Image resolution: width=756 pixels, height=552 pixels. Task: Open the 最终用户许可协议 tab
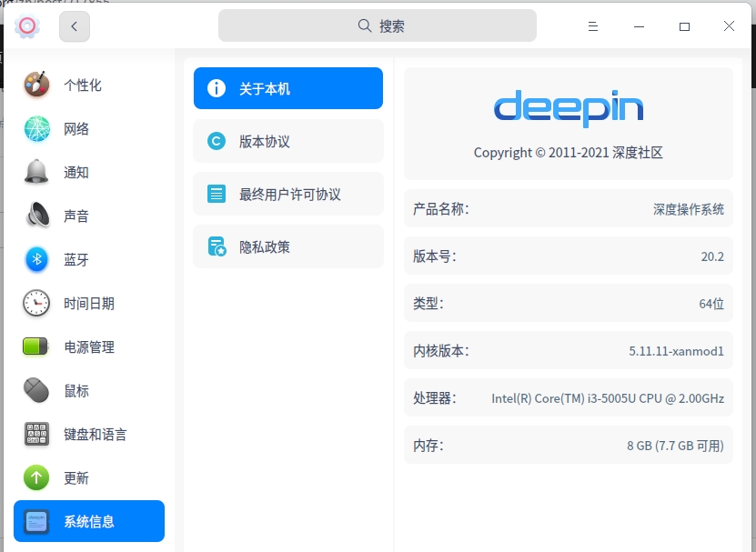pos(288,194)
